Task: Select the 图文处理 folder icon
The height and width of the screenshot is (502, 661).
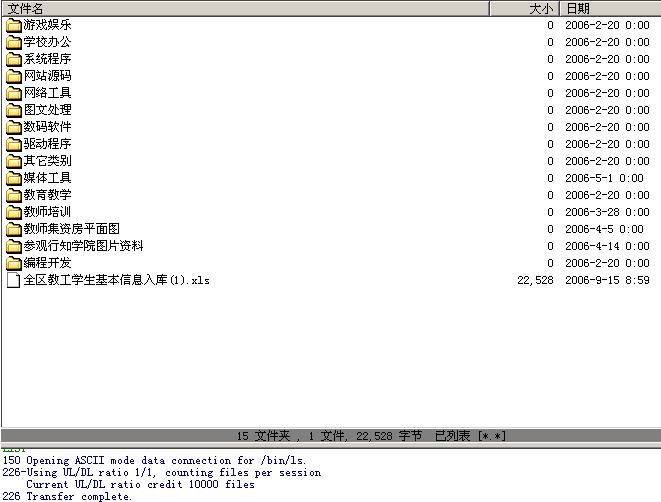Action: point(13,110)
